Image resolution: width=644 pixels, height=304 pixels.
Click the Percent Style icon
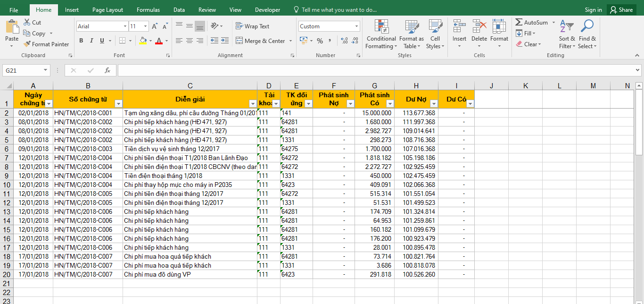[320, 41]
